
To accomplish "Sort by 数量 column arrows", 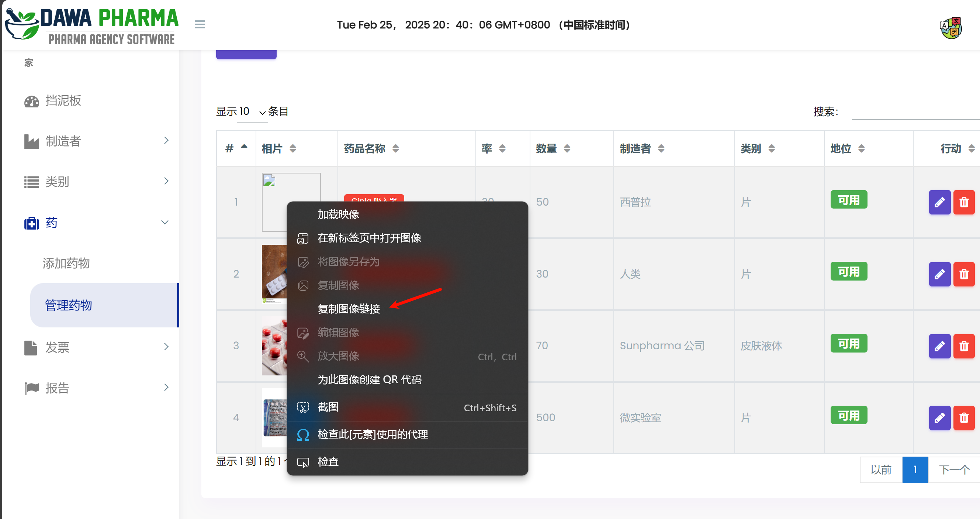I will [567, 148].
